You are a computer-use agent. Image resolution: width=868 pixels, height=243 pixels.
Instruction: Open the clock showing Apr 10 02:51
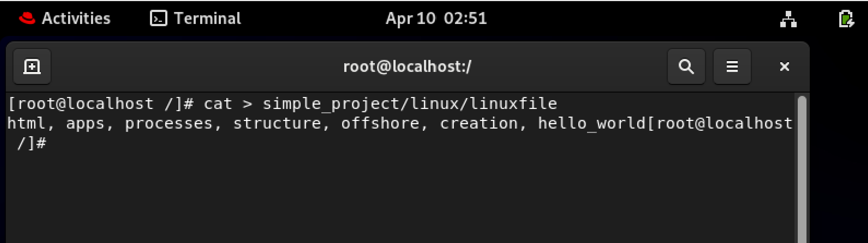pyautogui.click(x=436, y=18)
